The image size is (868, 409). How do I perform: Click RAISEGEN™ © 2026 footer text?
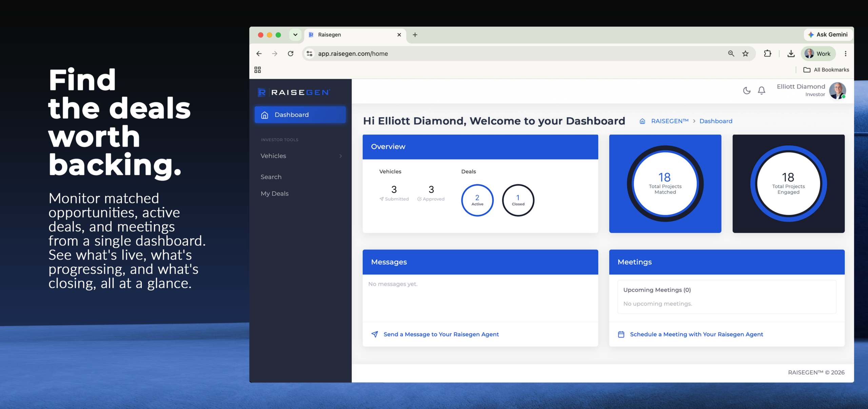coord(816,372)
